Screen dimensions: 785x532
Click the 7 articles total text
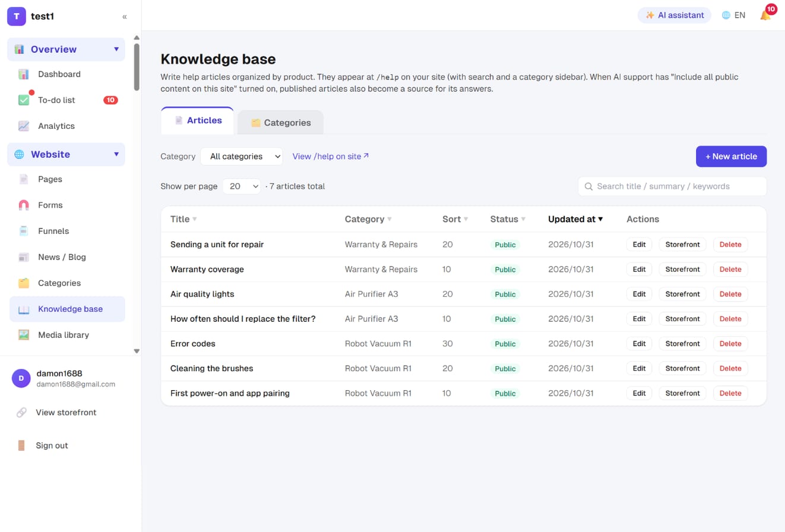(x=297, y=186)
